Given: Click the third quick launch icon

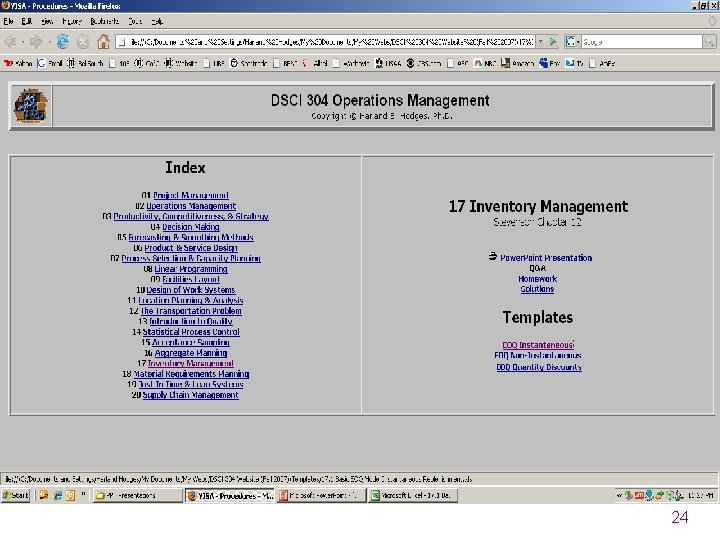Looking at the screenshot, I should (71, 495).
